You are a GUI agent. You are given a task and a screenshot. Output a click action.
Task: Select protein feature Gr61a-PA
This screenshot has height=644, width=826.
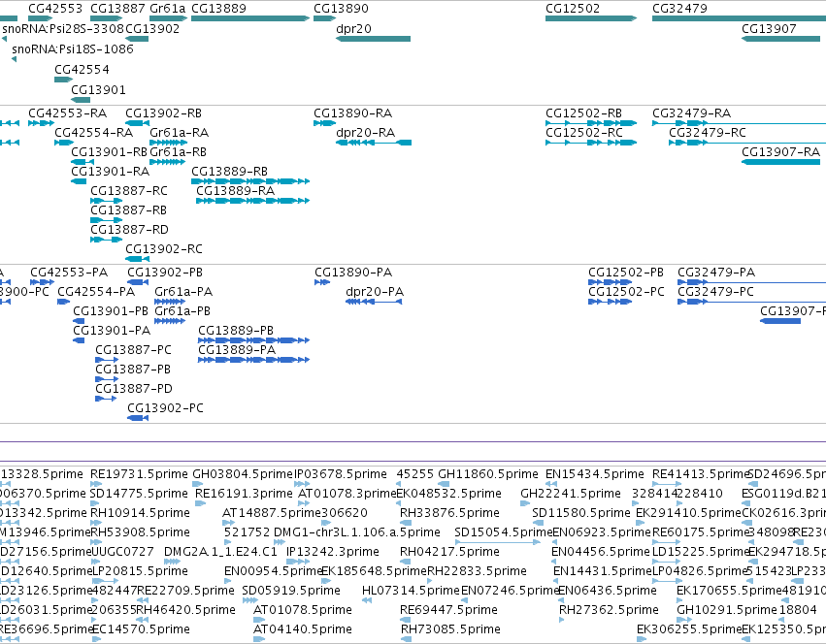click(x=170, y=302)
